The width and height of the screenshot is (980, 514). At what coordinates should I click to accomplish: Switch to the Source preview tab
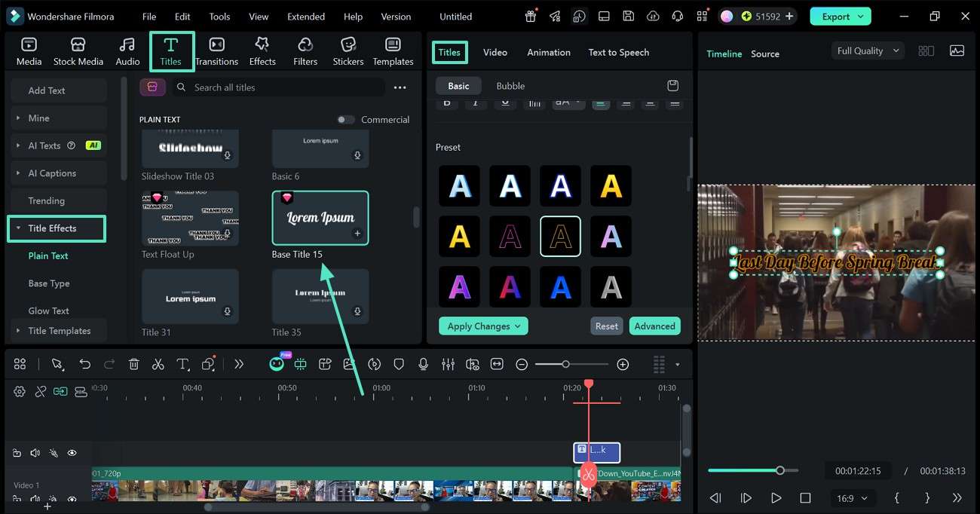pyautogui.click(x=765, y=54)
